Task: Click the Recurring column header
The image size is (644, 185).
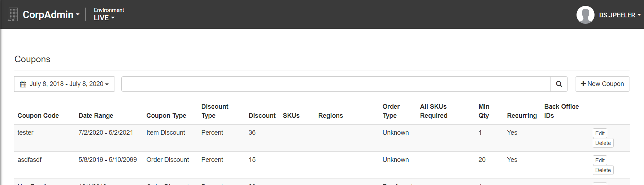Action: click(x=522, y=116)
